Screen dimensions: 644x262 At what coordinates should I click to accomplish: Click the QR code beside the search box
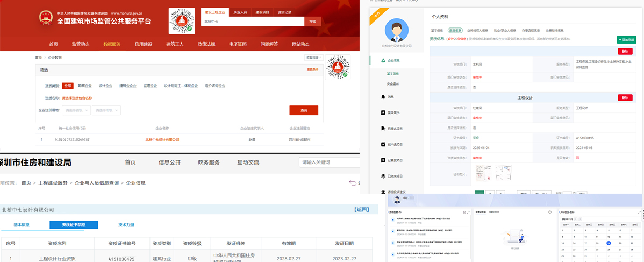[x=182, y=21]
